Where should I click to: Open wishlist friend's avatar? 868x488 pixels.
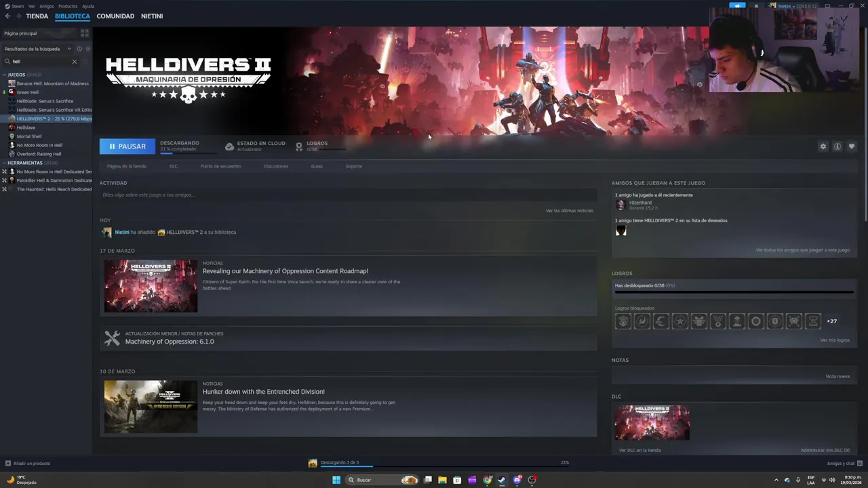point(620,230)
